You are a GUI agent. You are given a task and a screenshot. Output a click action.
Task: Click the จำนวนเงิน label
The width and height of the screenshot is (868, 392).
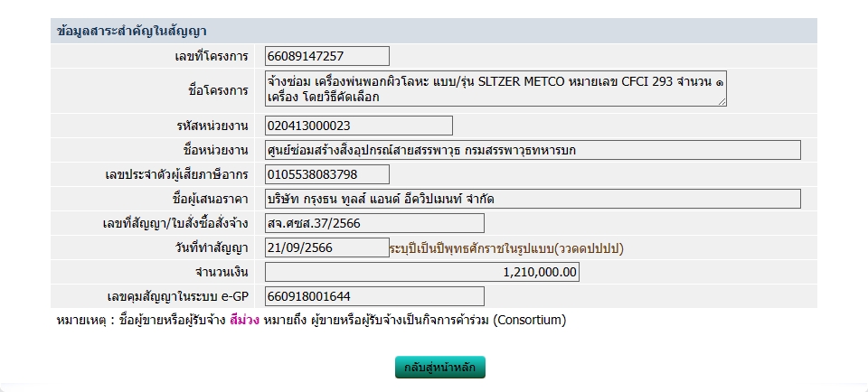coord(222,272)
